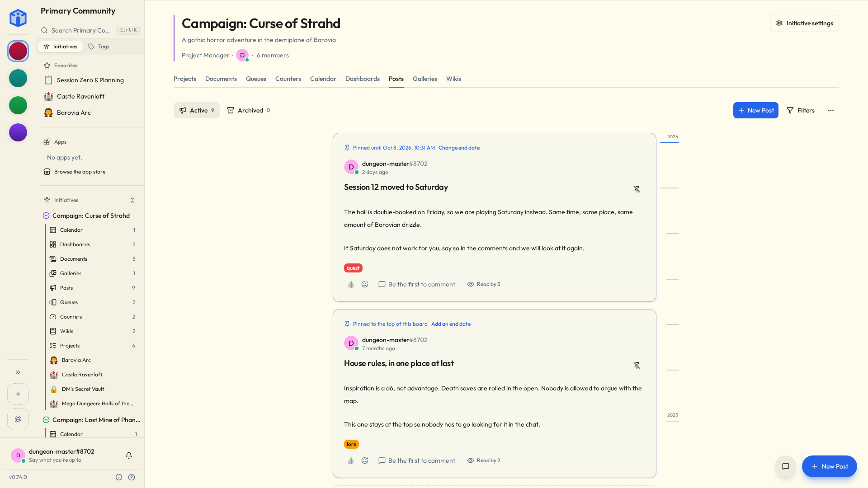Open the Counters tab
The width and height of the screenshot is (868, 488).
288,79
